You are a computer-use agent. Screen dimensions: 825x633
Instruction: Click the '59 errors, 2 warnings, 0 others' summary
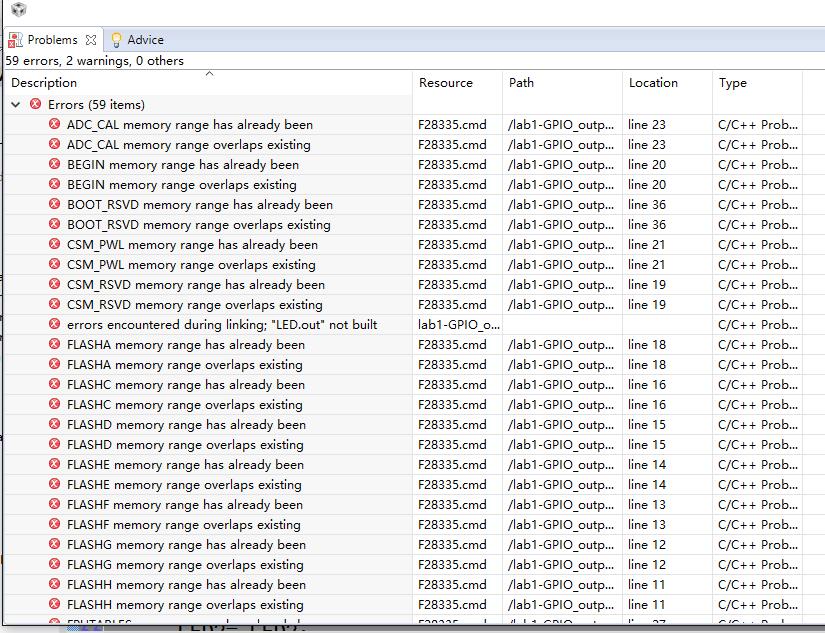tap(95, 61)
